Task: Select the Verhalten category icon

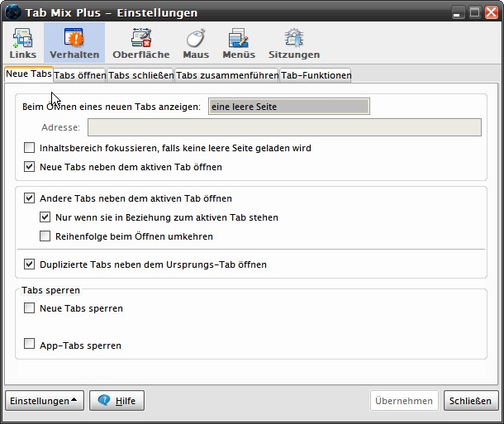Action: (x=74, y=44)
